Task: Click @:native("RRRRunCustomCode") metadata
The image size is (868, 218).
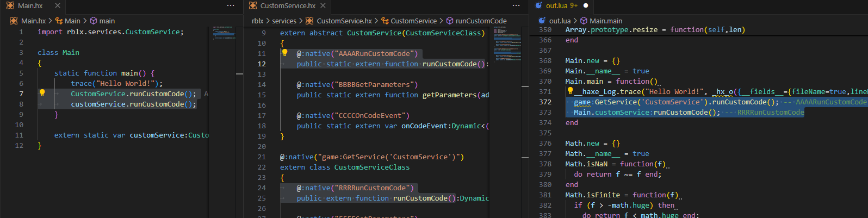Action: click(355, 188)
